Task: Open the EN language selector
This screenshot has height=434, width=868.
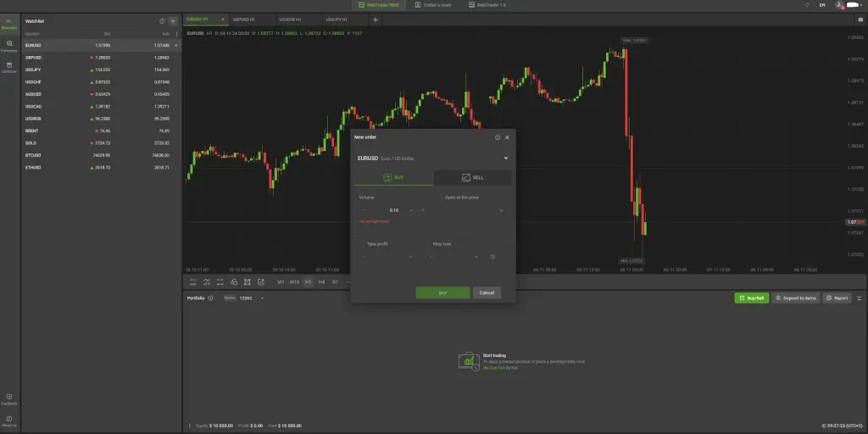Action: 822,5
